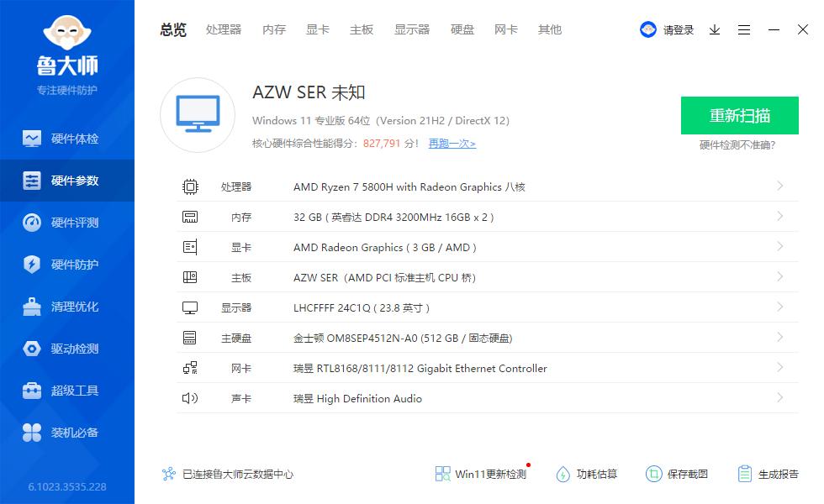Image resolution: width=824 pixels, height=504 pixels.
Task: Expand the 声卡 row arrow
Action: click(780, 397)
